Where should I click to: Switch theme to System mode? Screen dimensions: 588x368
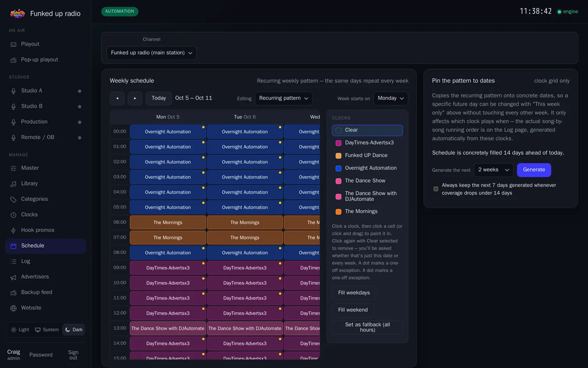47,330
